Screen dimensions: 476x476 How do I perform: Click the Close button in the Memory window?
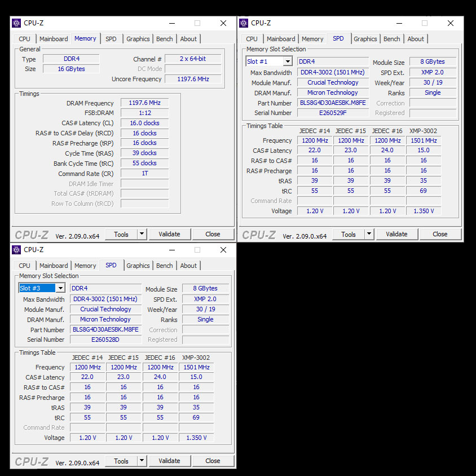(213, 234)
